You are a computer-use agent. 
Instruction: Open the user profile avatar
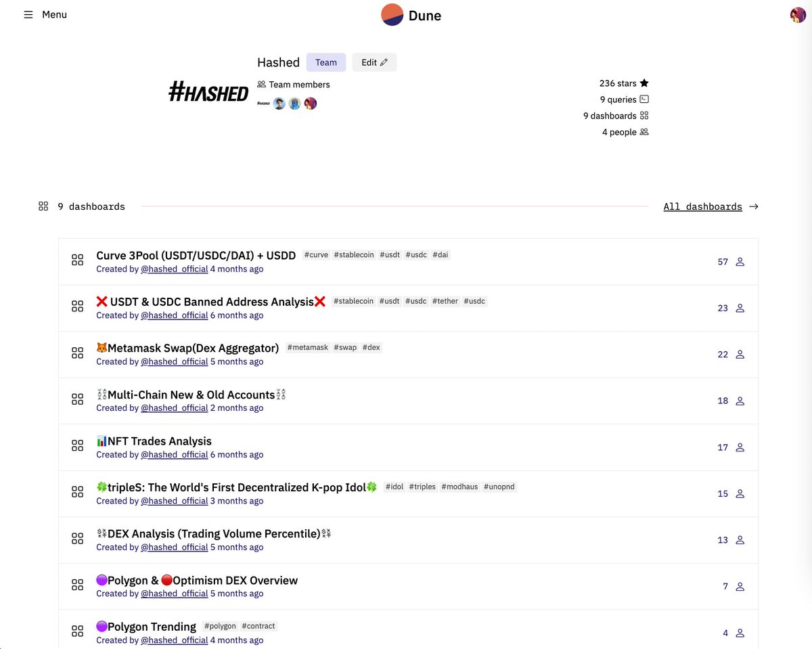tap(798, 15)
